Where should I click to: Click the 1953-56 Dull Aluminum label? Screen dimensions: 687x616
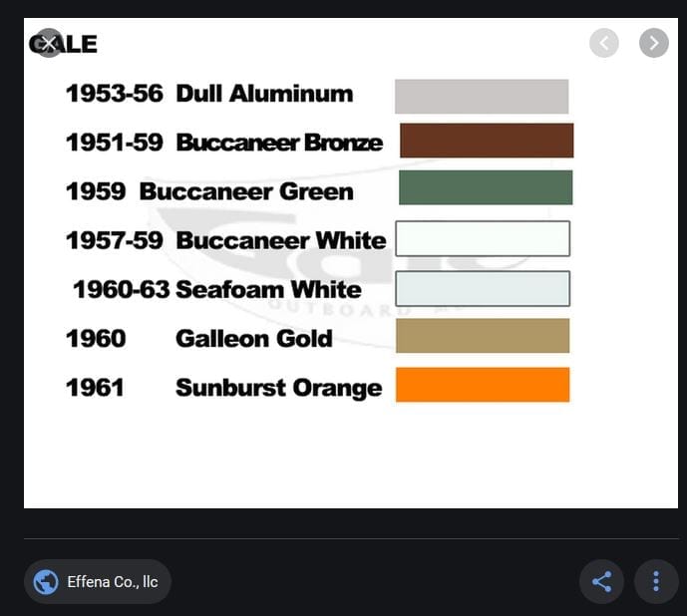click(209, 94)
